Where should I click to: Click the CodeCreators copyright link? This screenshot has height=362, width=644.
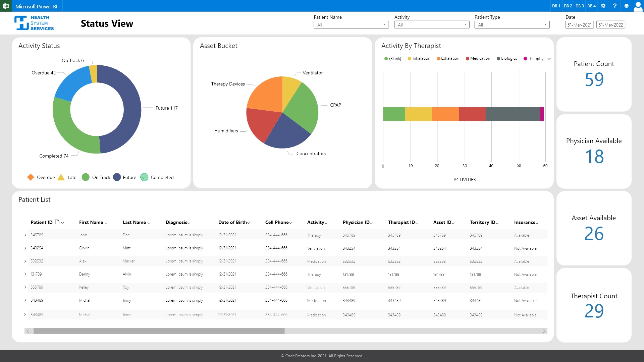click(322, 356)
